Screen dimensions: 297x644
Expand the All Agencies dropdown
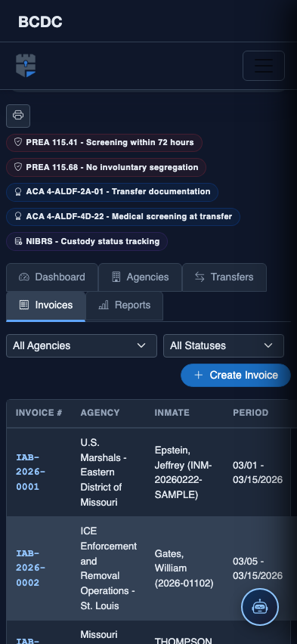[x=82, y=346]
